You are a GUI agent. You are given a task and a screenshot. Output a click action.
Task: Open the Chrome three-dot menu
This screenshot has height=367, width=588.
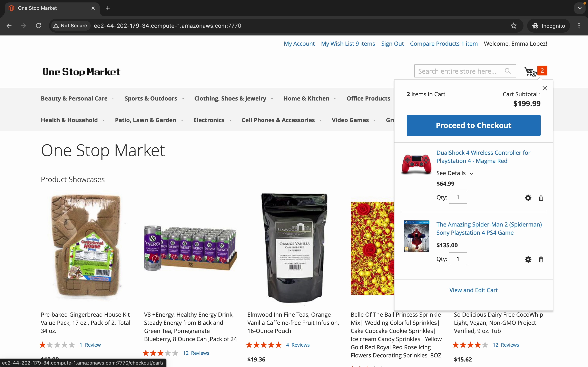pos(579,26)
